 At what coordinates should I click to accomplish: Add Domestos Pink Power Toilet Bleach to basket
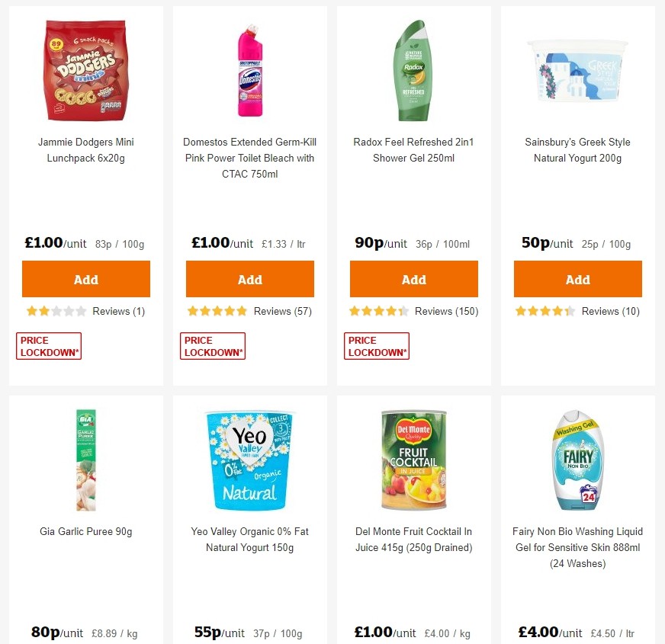(x=249, y=279)
